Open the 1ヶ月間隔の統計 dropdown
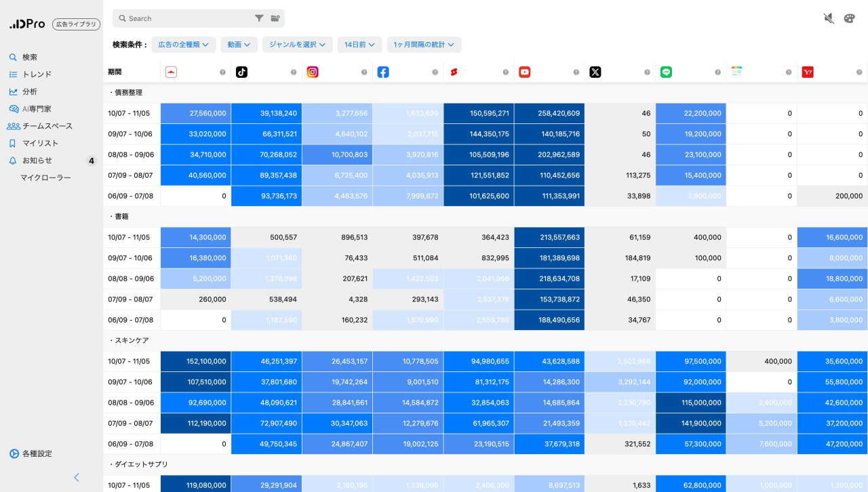Image resolution: width=868 pixels, height=492 pixels. click(x=425, y=45)
